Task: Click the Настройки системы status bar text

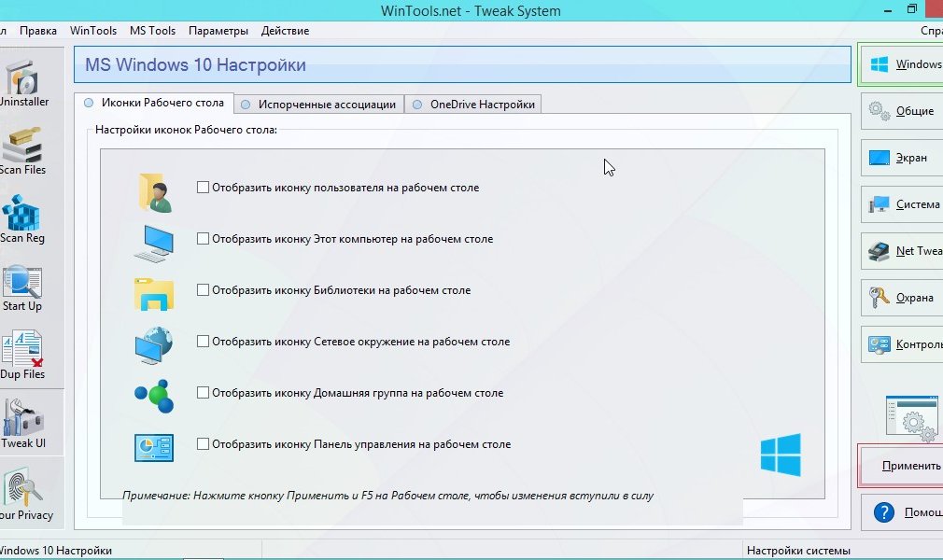Action: coord(798,551)
